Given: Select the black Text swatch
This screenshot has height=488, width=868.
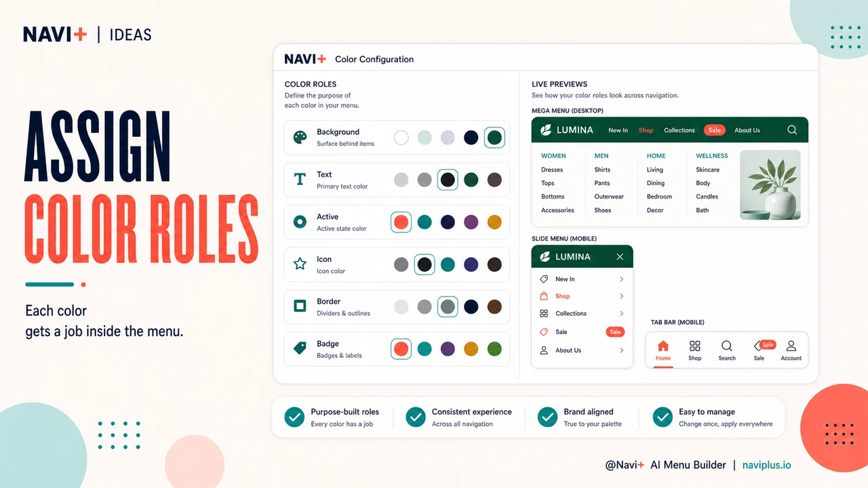Looking at the screenshot, I should click(448, 180).
